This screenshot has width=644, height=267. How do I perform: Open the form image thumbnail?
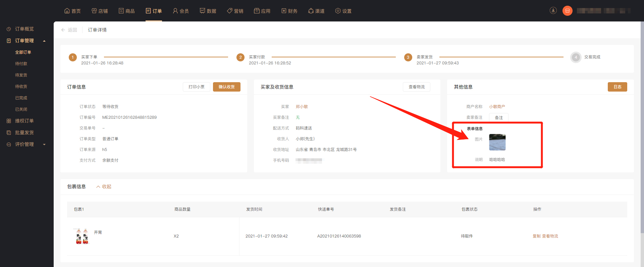click(x=497, y=142)
